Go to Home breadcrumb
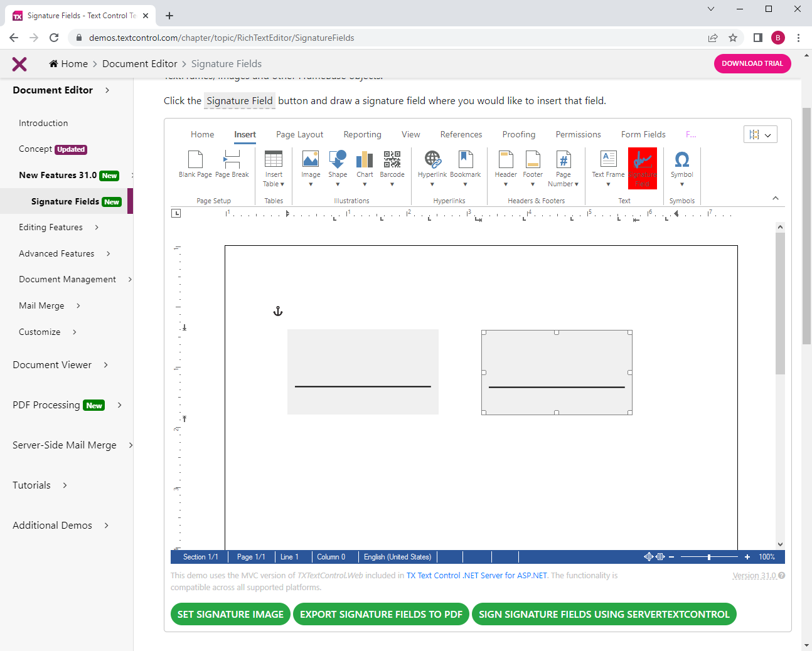Screen dimensions: 812x651 pyautogui.click(x=69, y=64)
